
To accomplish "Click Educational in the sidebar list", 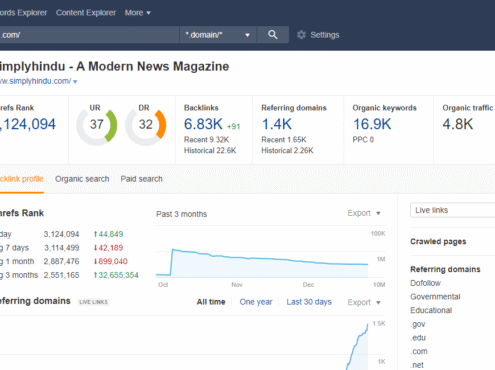I will (431, 310).
